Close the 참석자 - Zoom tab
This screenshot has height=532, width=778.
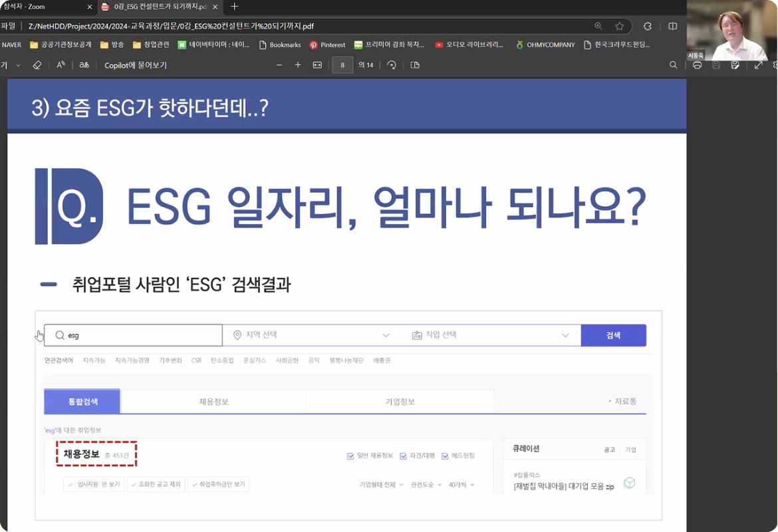pos(89,7)
